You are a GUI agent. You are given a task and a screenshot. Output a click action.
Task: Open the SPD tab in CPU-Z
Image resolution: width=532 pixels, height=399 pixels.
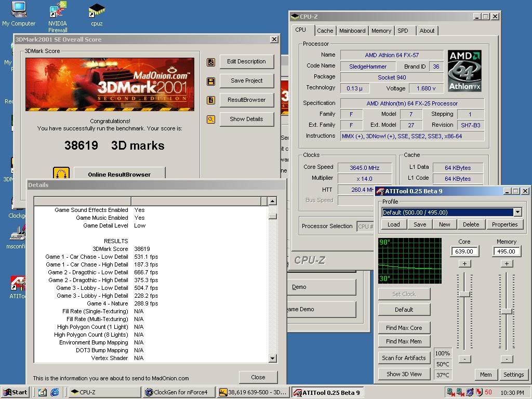pyautogui.click(x=403, y=31)
